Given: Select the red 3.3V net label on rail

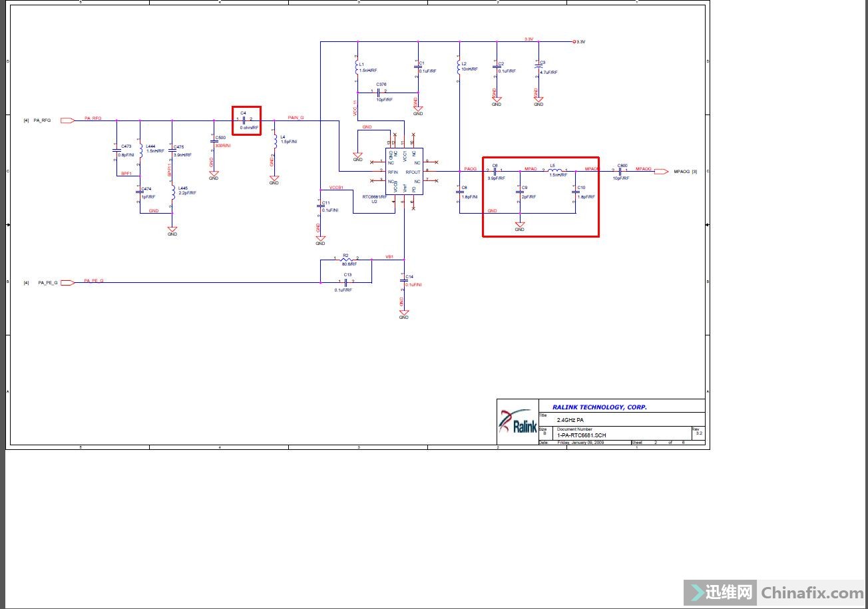Looking at the screenshot, I should pos(529,39).
